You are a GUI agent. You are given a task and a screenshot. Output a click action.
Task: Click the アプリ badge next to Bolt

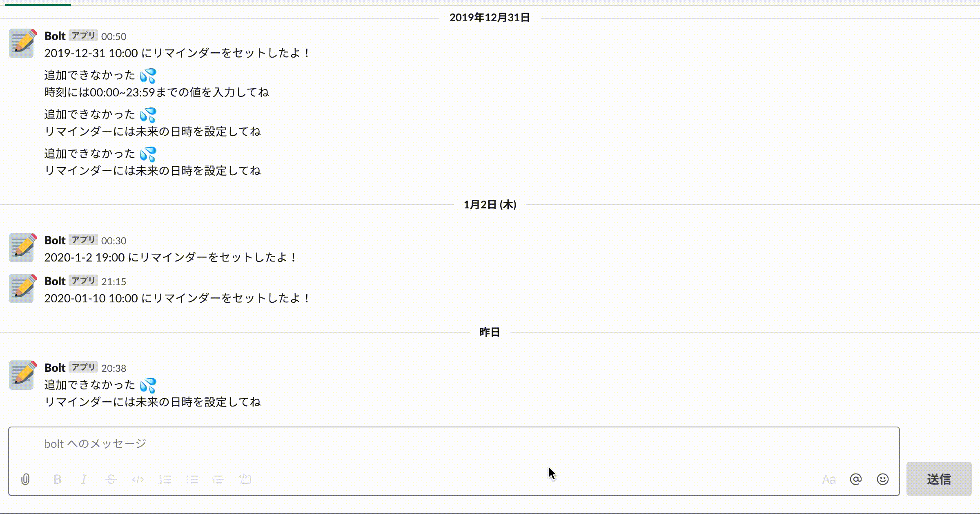83,36
